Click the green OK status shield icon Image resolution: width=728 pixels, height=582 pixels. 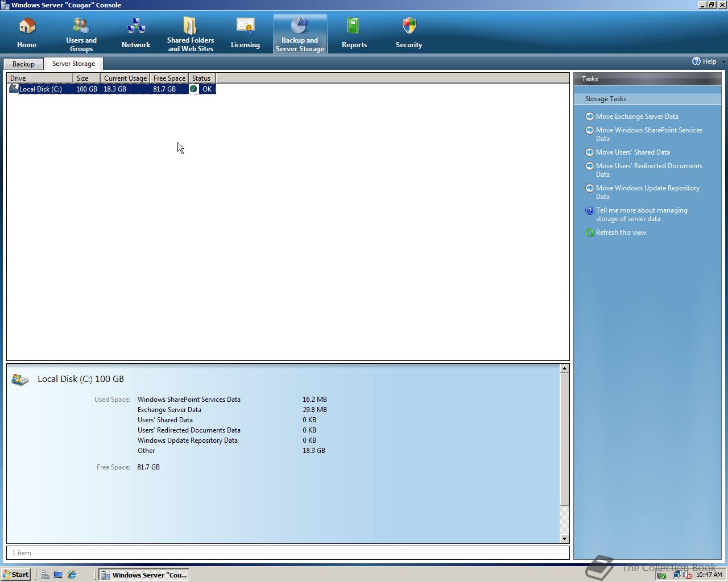click(193, 89)
